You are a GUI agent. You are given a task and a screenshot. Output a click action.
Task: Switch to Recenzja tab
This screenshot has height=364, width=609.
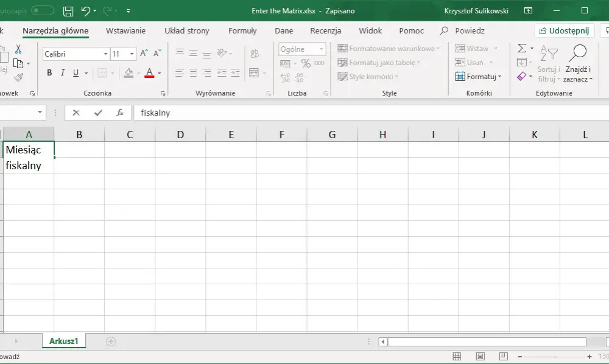click(325, 30)
